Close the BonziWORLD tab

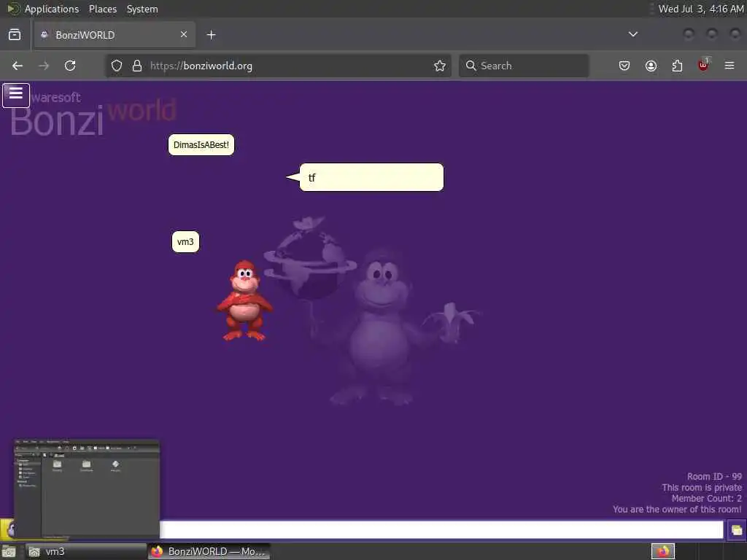183,34
